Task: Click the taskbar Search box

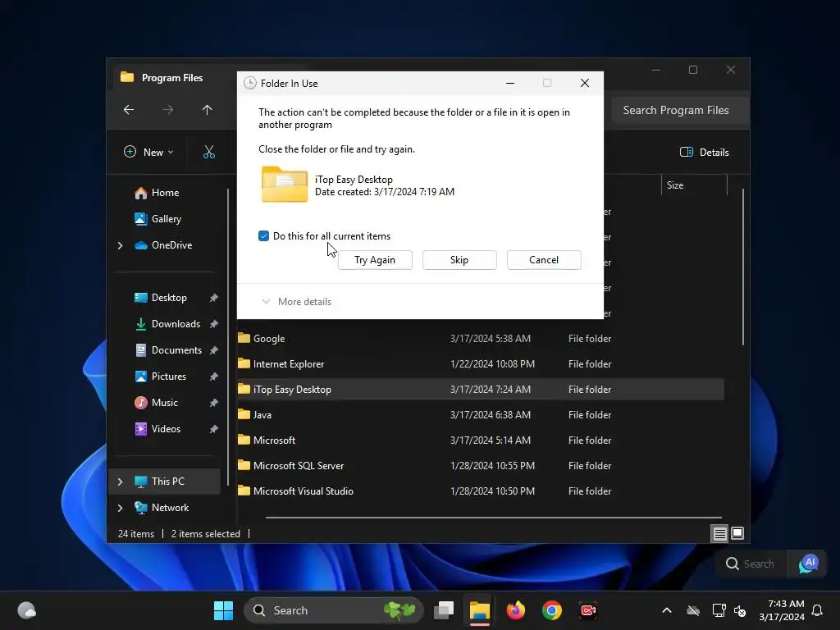Action: point(334,610)
